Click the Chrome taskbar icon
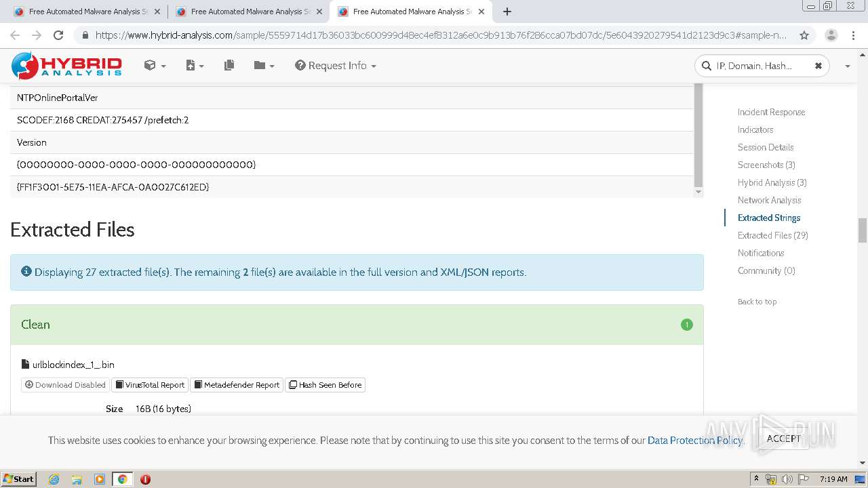This screenshot has width=868, height=488. tap(123, 479)
